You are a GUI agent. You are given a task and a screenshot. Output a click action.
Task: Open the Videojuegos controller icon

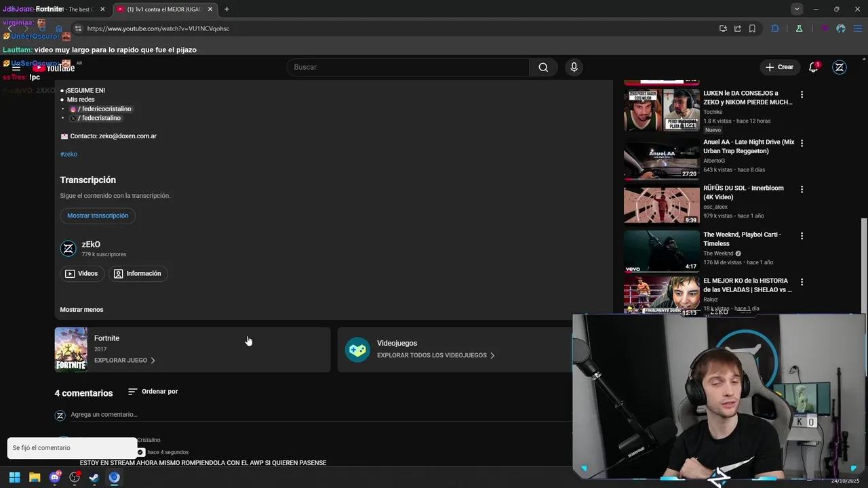357,350
